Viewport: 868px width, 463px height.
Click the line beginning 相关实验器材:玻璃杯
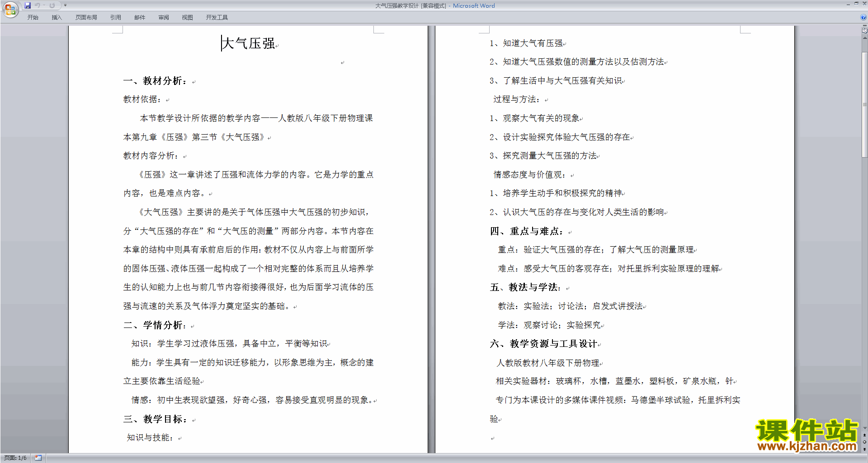point(615,381)
